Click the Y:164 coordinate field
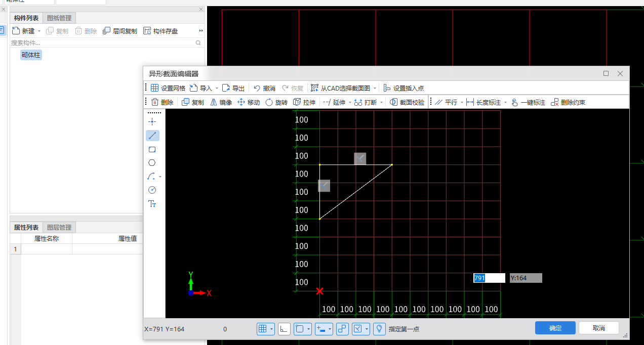Viewport: 644px width, 345px height. point(526,278)
